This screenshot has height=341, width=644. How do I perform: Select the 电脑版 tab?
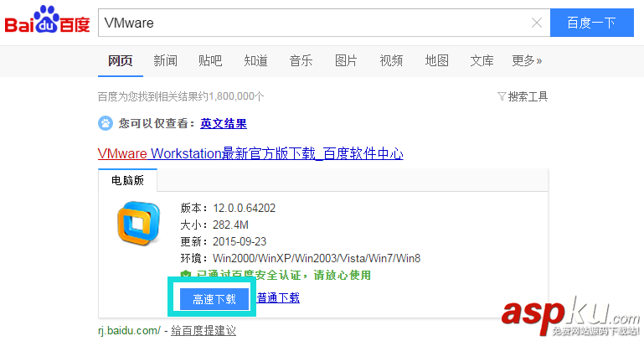pyautogui.click(x=128, y=180)
